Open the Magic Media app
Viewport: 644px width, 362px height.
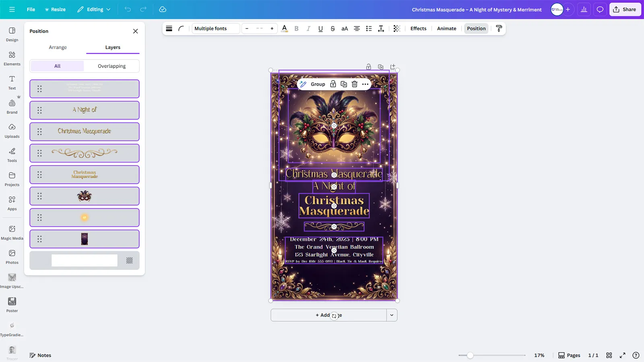point(12,232)
